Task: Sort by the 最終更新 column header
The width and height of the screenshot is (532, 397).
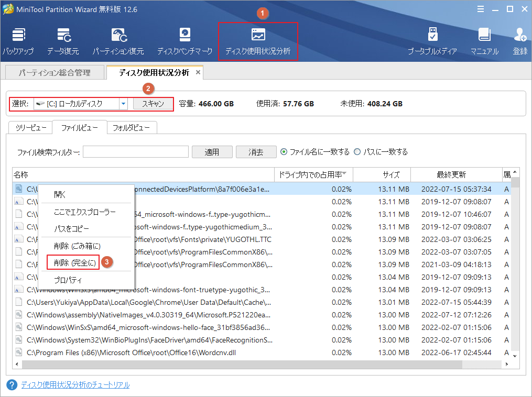Action: coord(457,174)
